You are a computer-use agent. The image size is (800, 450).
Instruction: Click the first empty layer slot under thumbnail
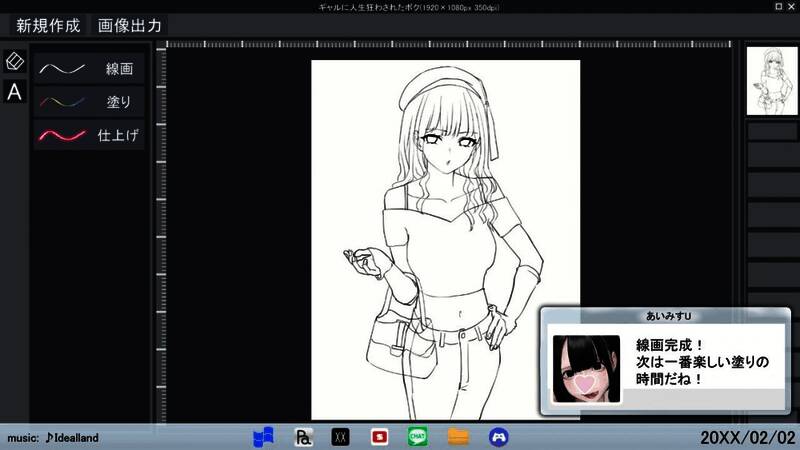pyautogui.click(x=771, y=131)
